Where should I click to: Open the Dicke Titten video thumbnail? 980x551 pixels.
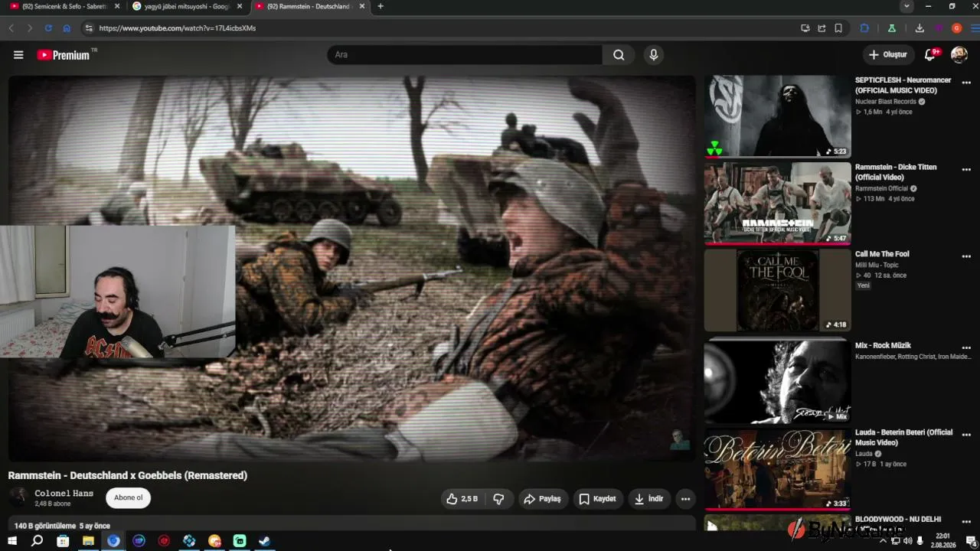pos(777,203)
